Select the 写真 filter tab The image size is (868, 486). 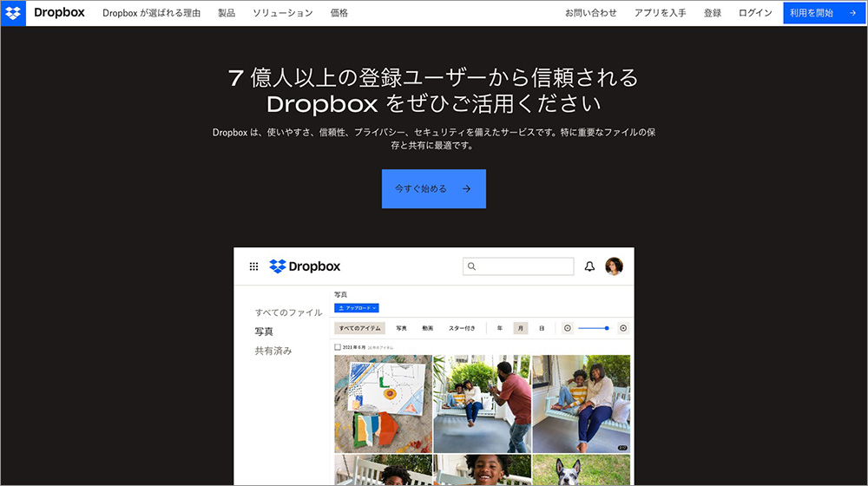(x=401, y=328)
